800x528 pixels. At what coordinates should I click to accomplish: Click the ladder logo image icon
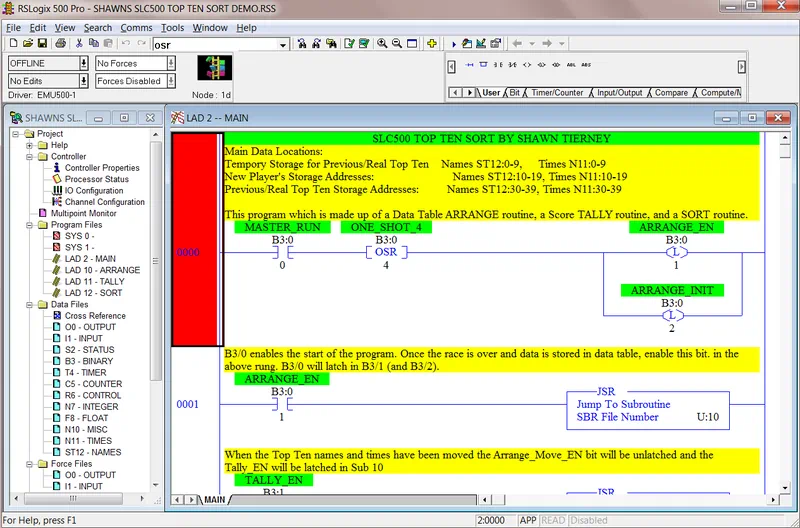215,68
